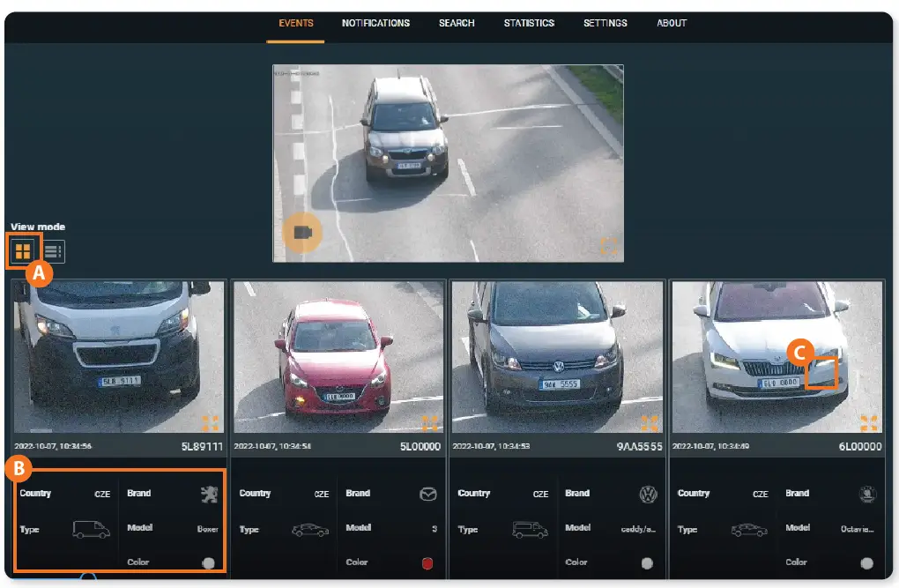This screenshot has height=588, width=899.
Task: Expand the Volkswagen Caddy image fullscreen
Action: click(x=649, y=423)
